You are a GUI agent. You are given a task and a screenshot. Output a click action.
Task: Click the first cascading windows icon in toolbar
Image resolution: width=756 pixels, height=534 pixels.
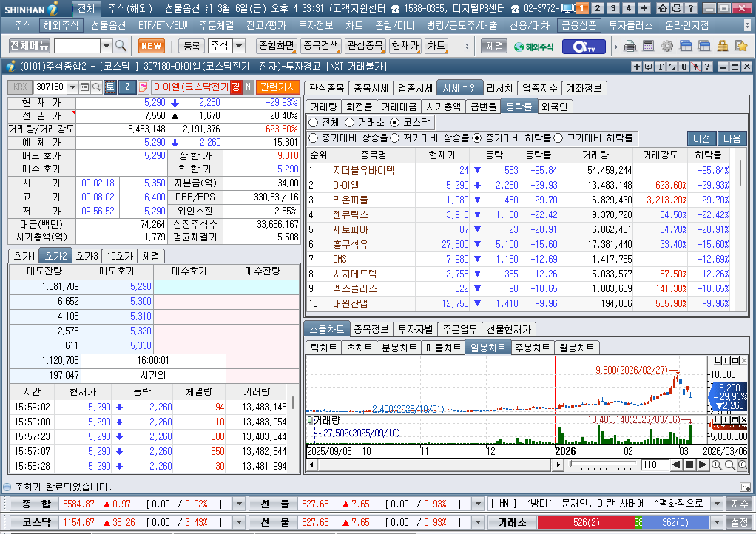686,47
